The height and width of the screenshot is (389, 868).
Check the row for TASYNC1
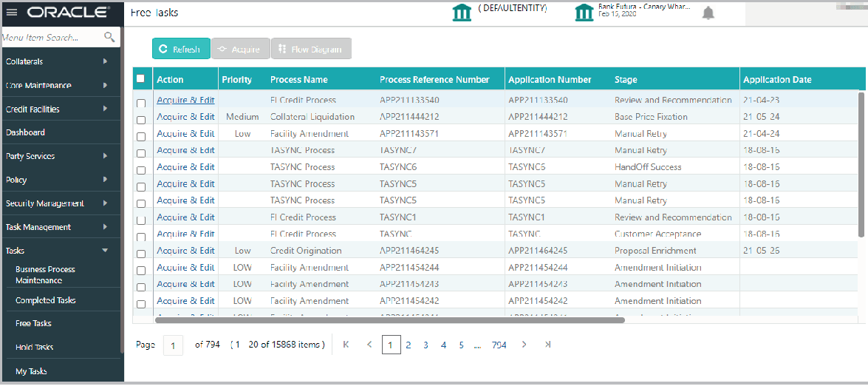click(x=141, y=220)
